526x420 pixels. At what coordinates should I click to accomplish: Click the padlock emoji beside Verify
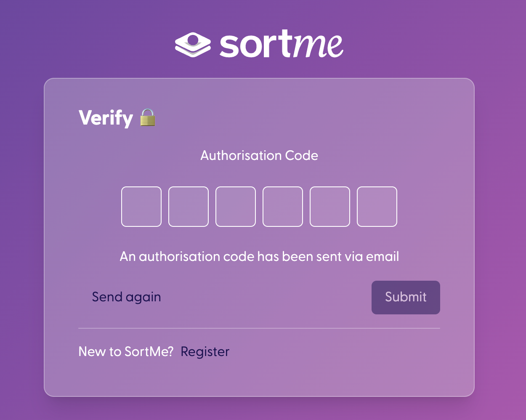coord(148,117)
